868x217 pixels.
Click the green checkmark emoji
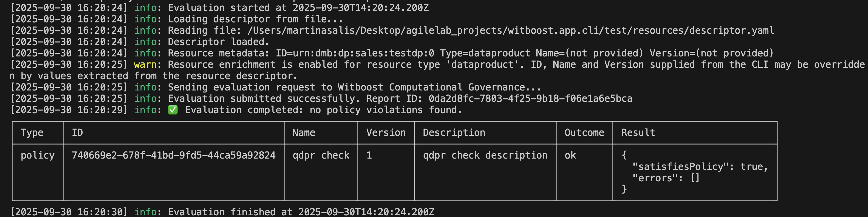[173, 110]
